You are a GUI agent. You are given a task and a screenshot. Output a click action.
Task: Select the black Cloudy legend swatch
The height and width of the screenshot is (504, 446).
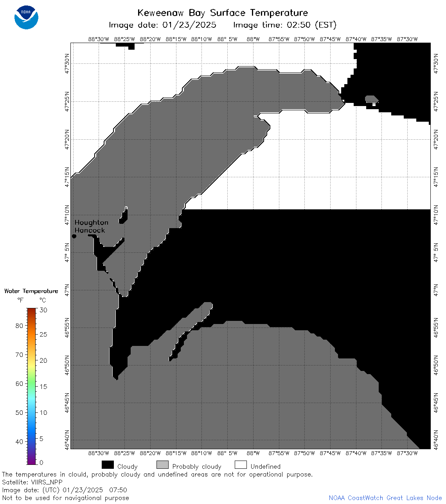pyautogui.click(x=108, y=465)
